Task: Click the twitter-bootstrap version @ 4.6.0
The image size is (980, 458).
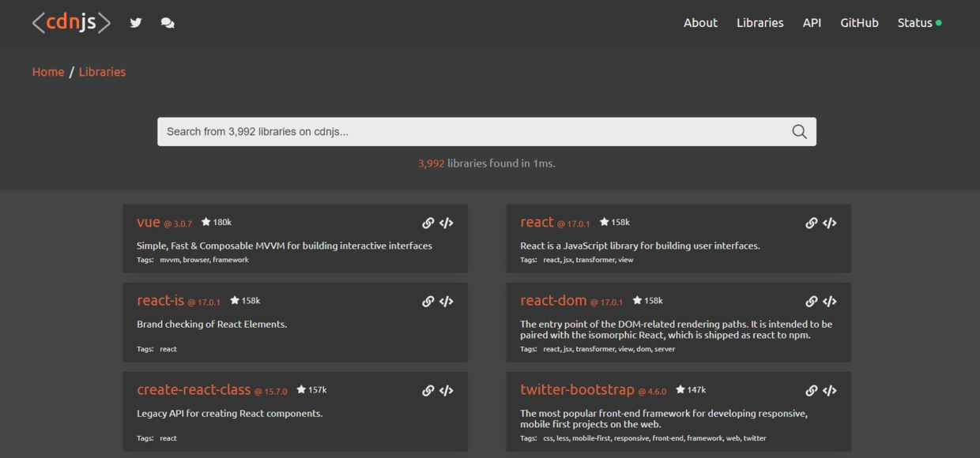Action: [652, 392]
